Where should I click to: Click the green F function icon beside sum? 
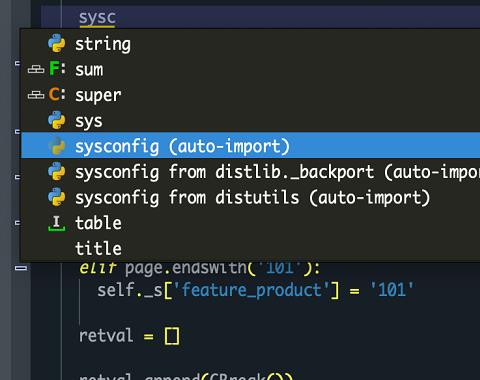(x=57, y=69)
